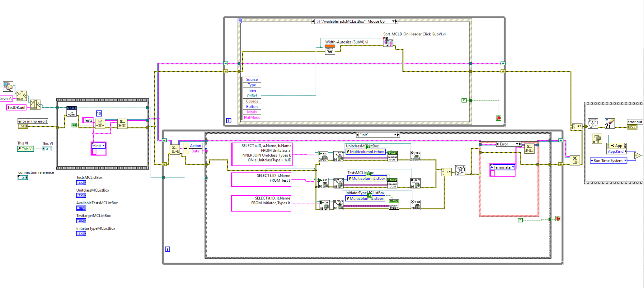644x288 pixels.
Task: Click the Sort_MCLB On Header Click SubVI icon
Action: [x=388, y=42]
